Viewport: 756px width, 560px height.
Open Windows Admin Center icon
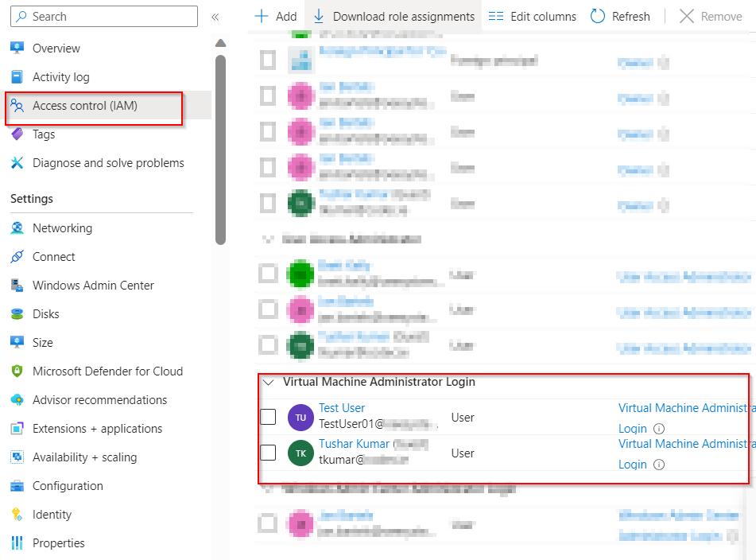pos(17,285)
